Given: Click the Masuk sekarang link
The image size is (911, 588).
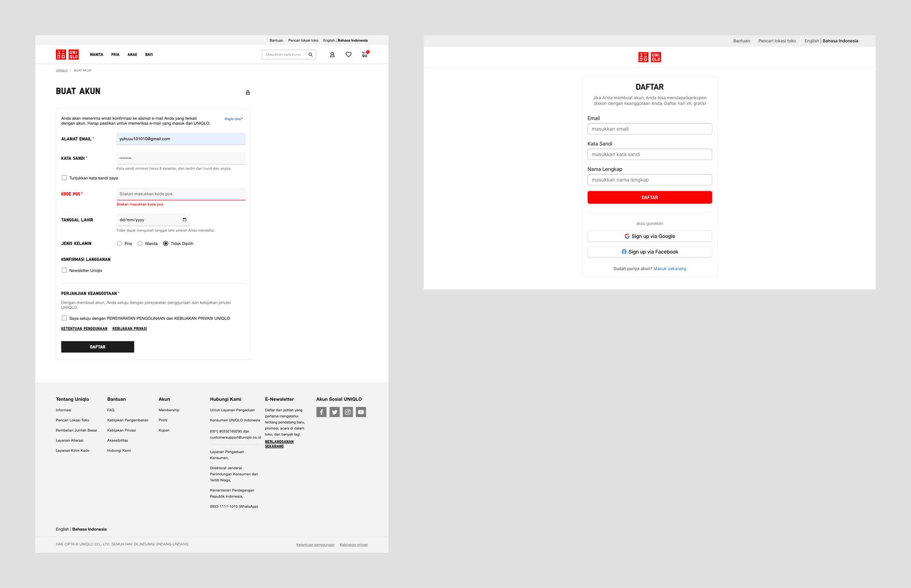Looking at the screenshot, I should coord(670,269).
